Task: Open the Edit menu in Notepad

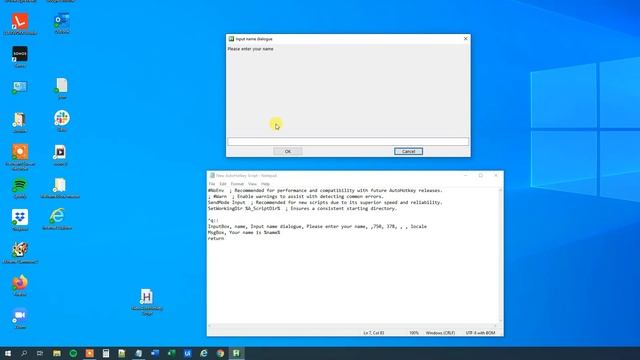Action: (x=223, y=184)
